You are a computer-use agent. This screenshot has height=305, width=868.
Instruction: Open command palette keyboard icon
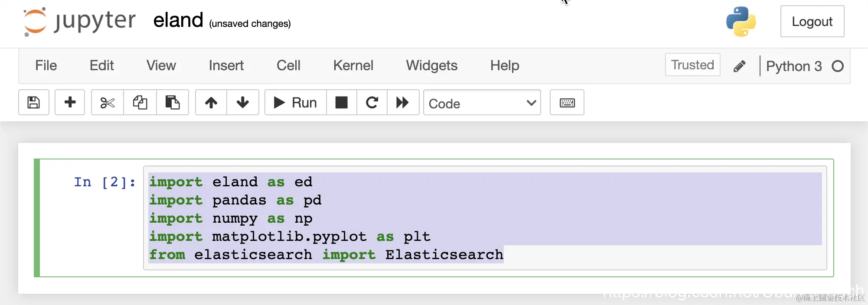(567, 102)
